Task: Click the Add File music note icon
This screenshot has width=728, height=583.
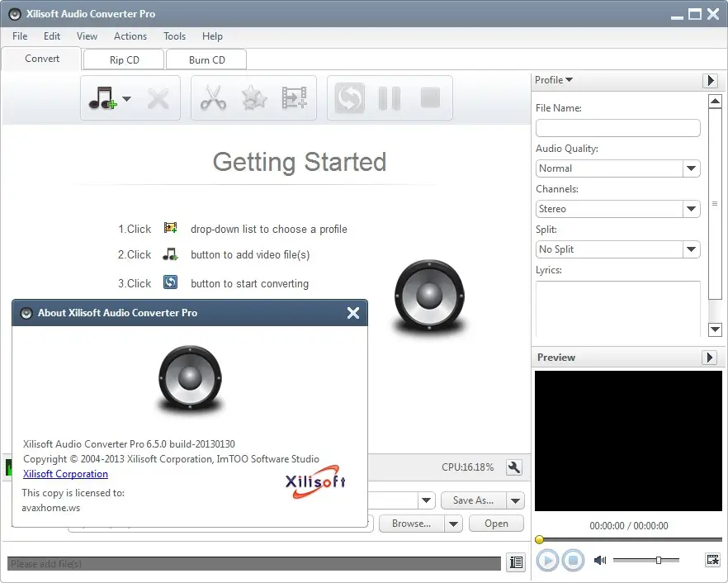Action: pyautogui.click(x=102, y=98)
